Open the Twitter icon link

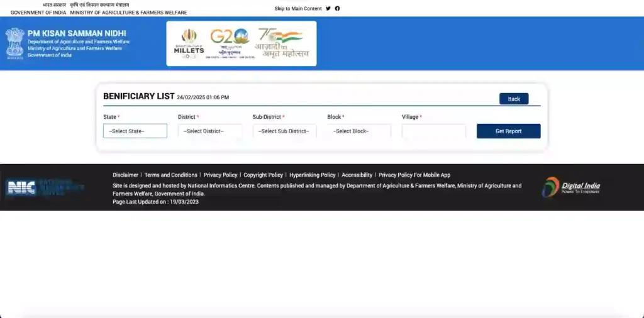[x=328, y=9]
